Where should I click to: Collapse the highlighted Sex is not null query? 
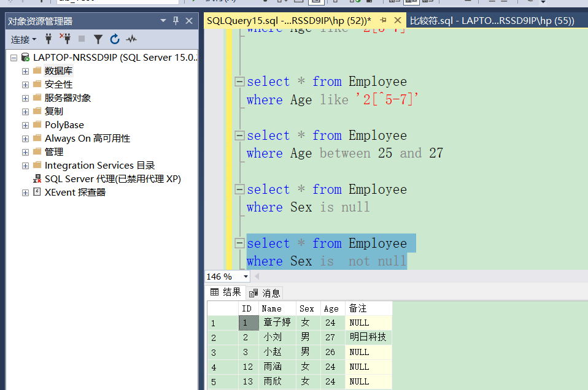239,243
